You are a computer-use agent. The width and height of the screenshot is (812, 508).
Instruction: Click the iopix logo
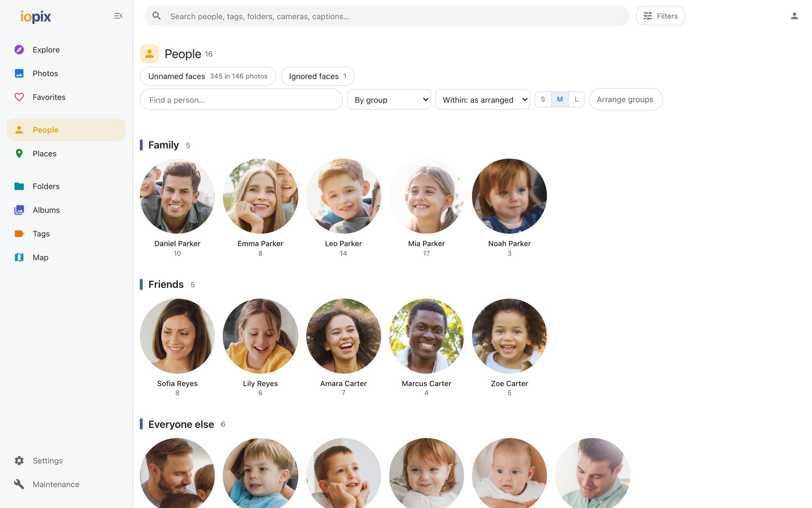click(x=36, y=16)
